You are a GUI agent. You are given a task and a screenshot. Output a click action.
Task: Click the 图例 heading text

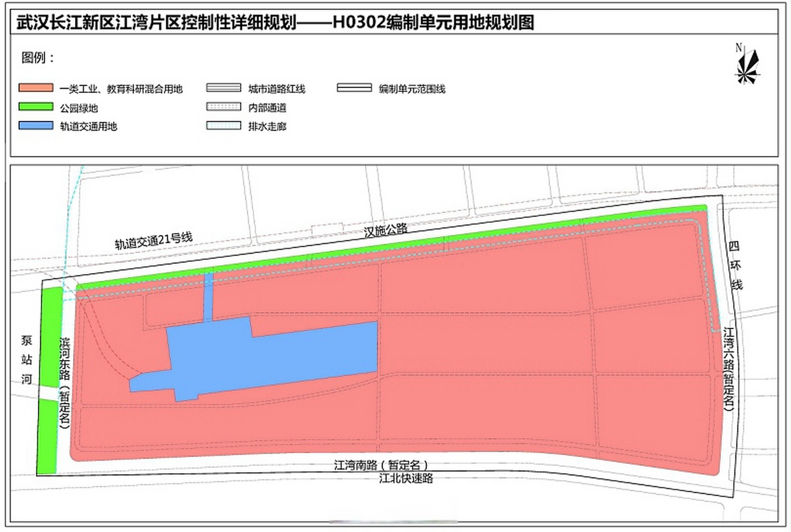[x=38, y=58]
